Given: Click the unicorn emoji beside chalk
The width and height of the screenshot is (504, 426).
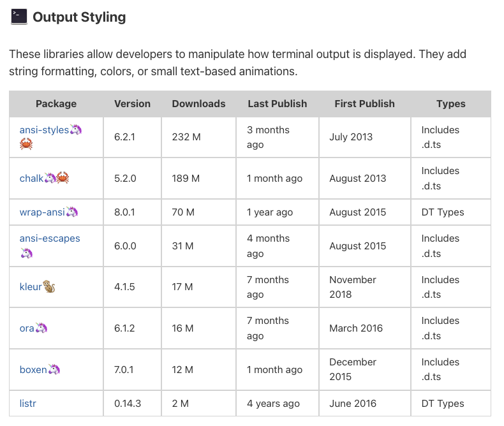Looking at the screenshot, I should coord(50,178).
